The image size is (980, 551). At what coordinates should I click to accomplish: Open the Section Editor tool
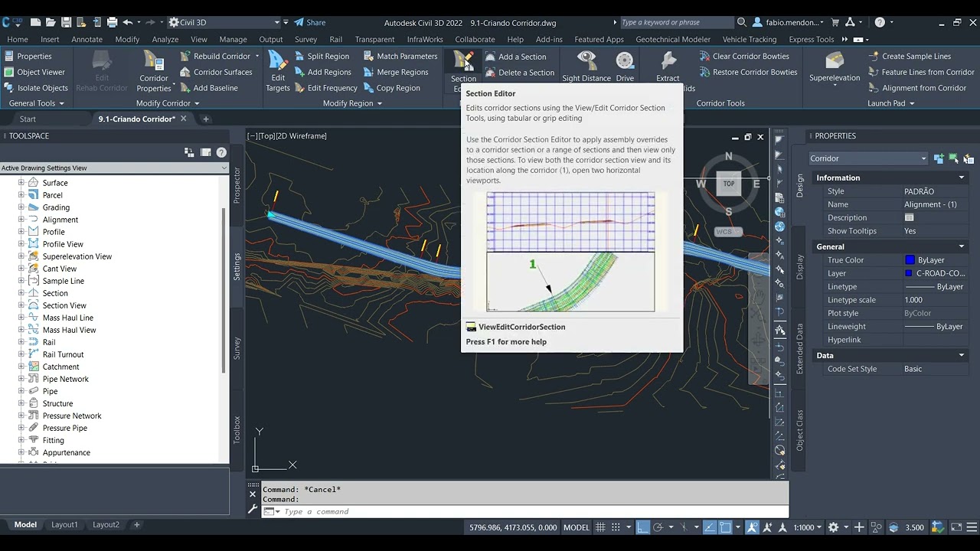[x=463, y=68]
